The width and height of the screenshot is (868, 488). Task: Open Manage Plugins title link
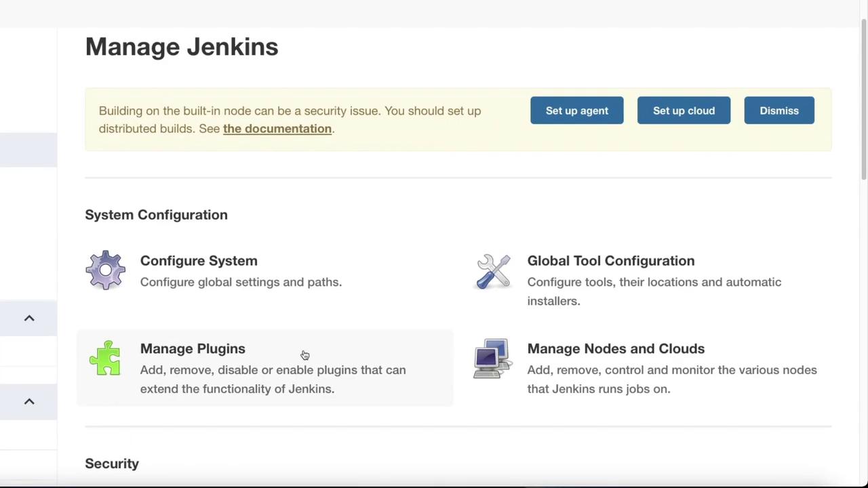[x=193, y=348]
